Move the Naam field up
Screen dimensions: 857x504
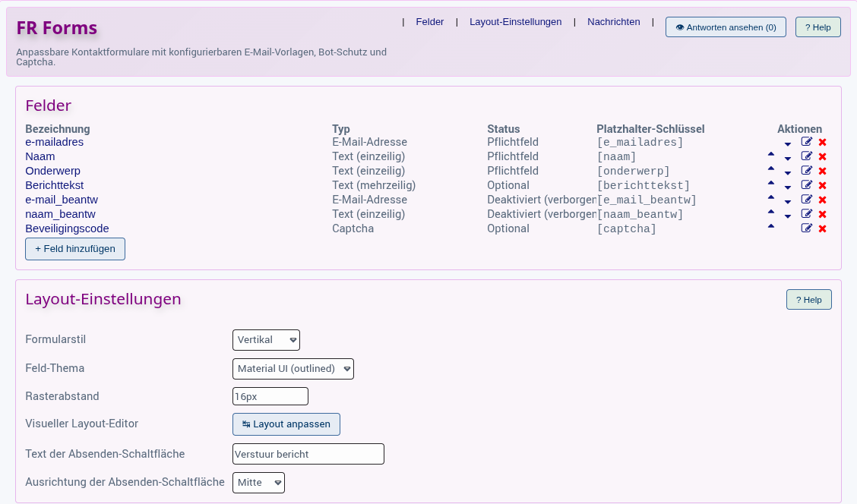click(771, 155)
